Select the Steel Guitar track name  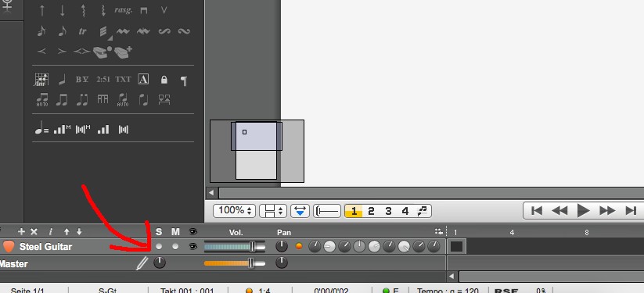click(45, 247)
